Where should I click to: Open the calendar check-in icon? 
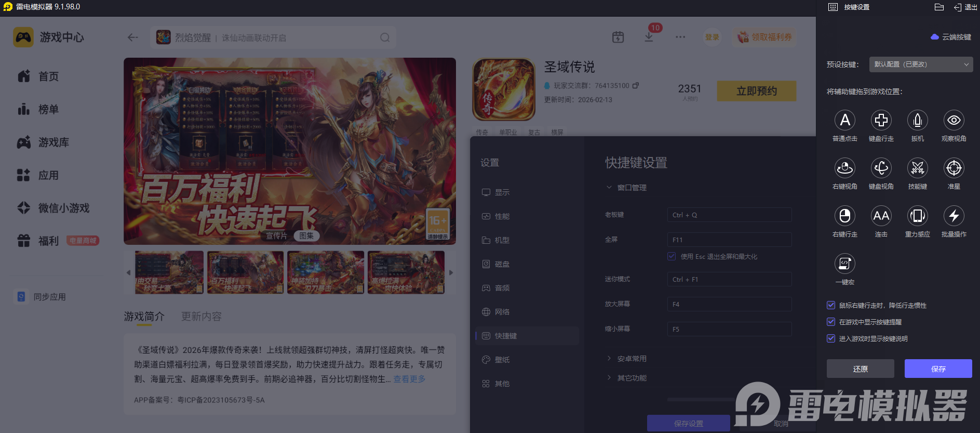pyautogui.click(x=618, y=37)
